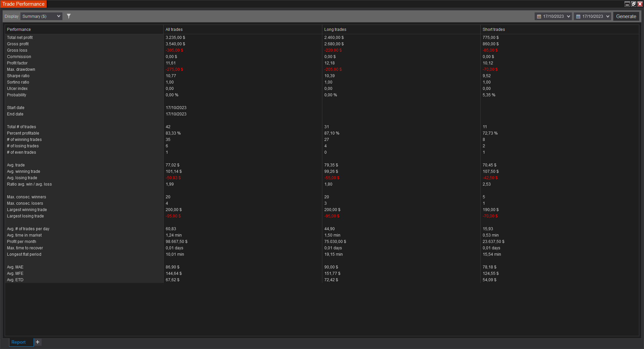Select the Profit per month label

point(21,242)
